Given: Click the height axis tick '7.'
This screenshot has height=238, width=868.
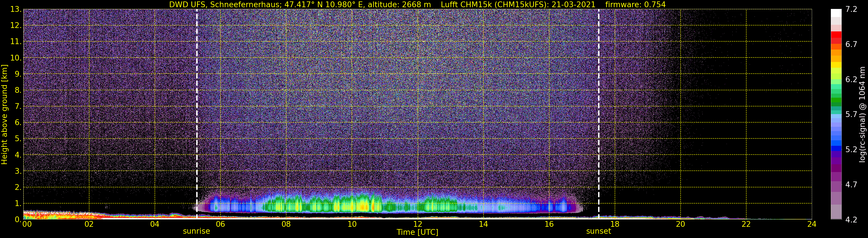Looking at the screenshot, I should pyautogui.click(x=18, y=107).
